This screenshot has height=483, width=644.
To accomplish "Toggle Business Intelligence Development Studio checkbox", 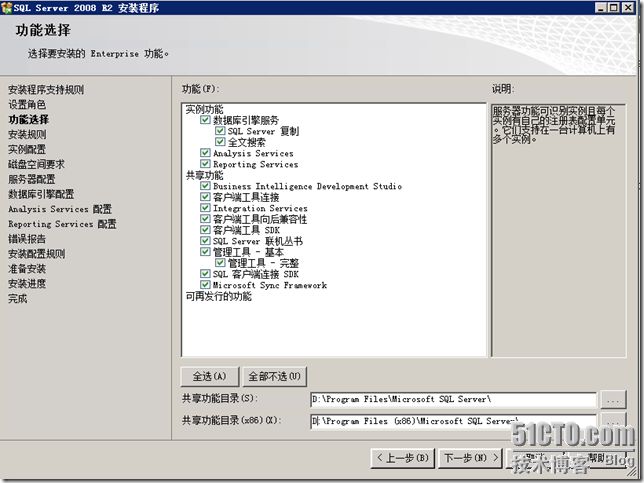I will click(205, 186).
